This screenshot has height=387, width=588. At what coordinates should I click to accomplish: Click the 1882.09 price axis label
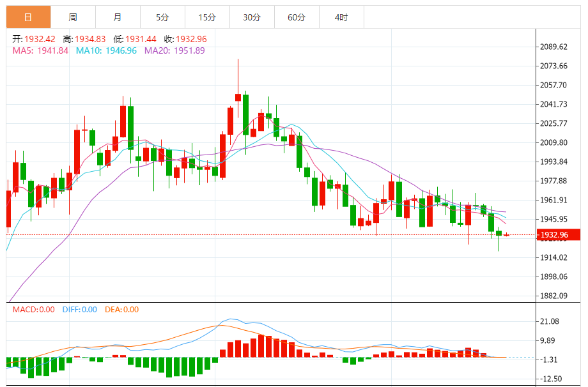553,296
